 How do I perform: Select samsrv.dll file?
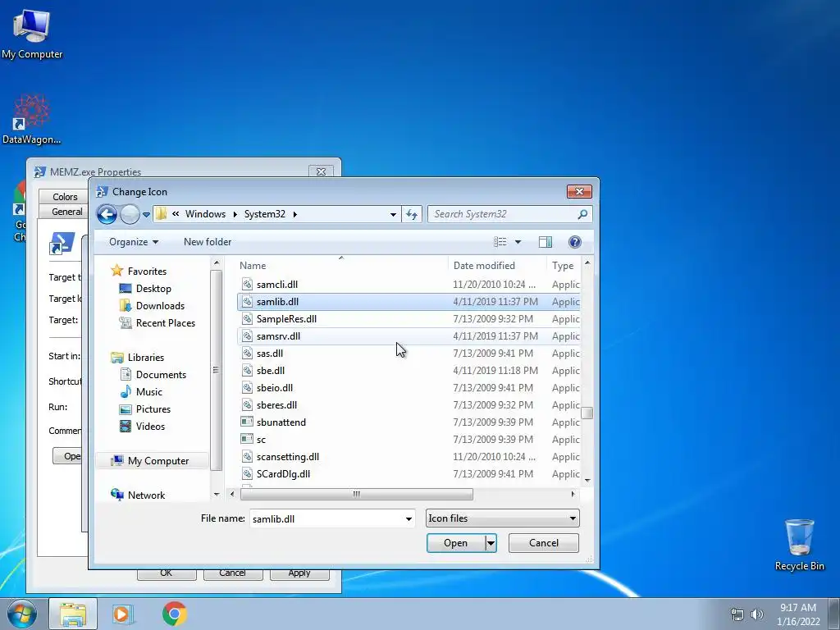tap(409, 336)
